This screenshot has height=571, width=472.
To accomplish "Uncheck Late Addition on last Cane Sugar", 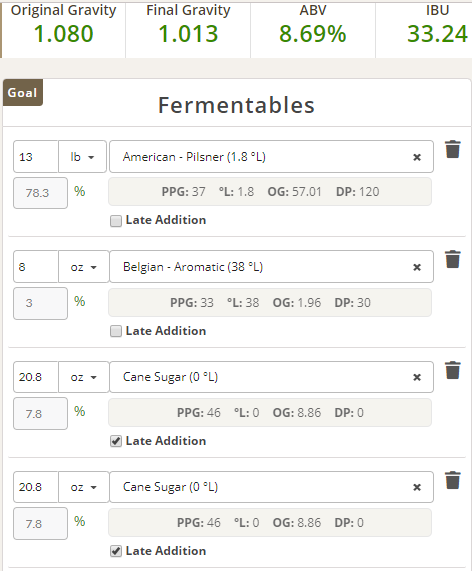I will tap(116, 551).
